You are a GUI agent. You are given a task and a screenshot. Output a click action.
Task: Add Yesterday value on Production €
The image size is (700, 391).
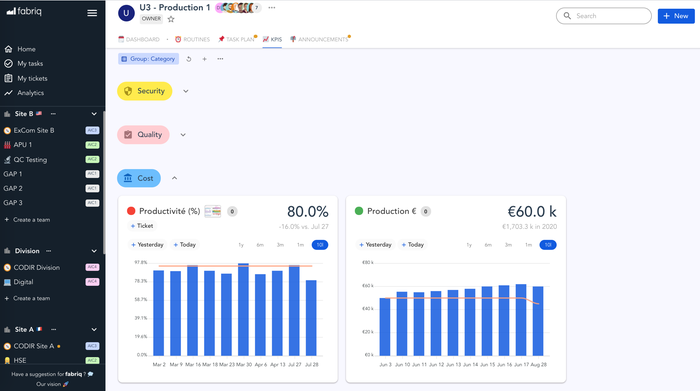click(375, 245)
